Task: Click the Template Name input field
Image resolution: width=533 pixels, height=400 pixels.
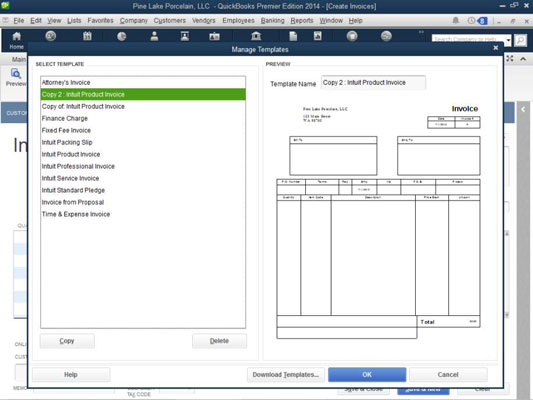Action: 373,83
